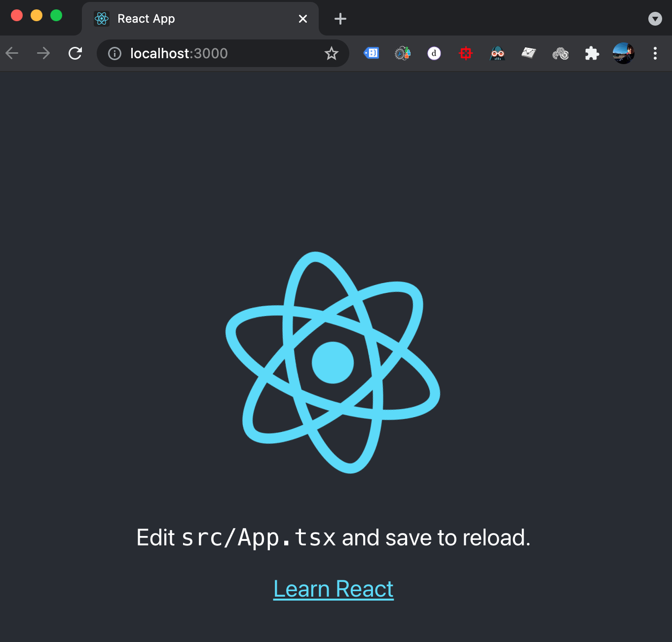Open a new tab with plus button
Screen dimensions: 672x642
tap(340, 19)
